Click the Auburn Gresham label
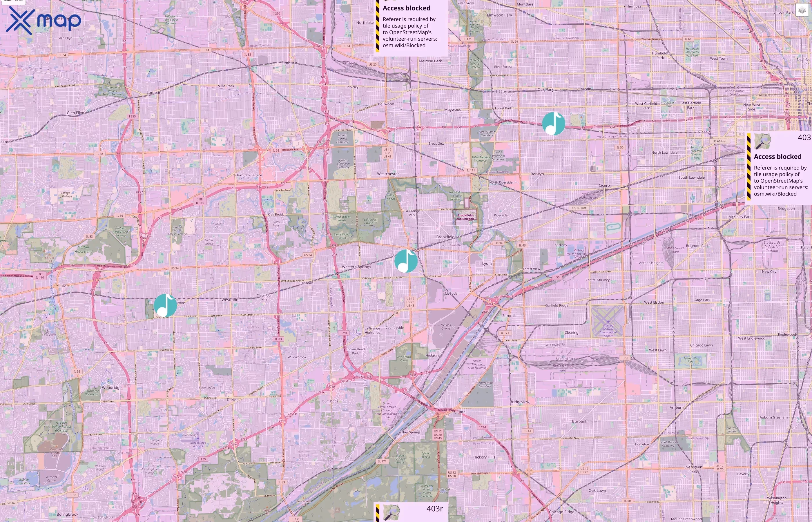The height and width of the screenshot is (522, 812). click(x=773, y=417)
